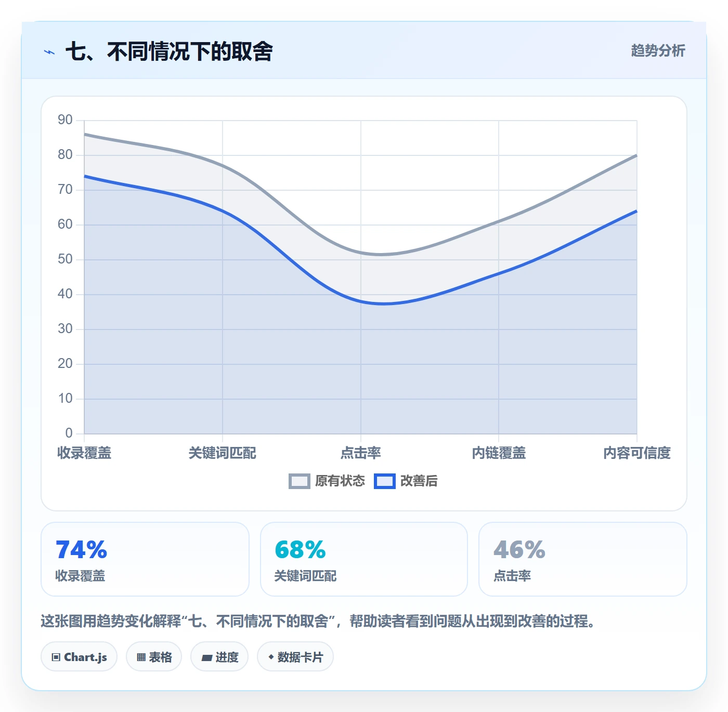Click the 点击率 x-axis label
The width and height of the screenshot is (728, 712).
tap(361, 453)
